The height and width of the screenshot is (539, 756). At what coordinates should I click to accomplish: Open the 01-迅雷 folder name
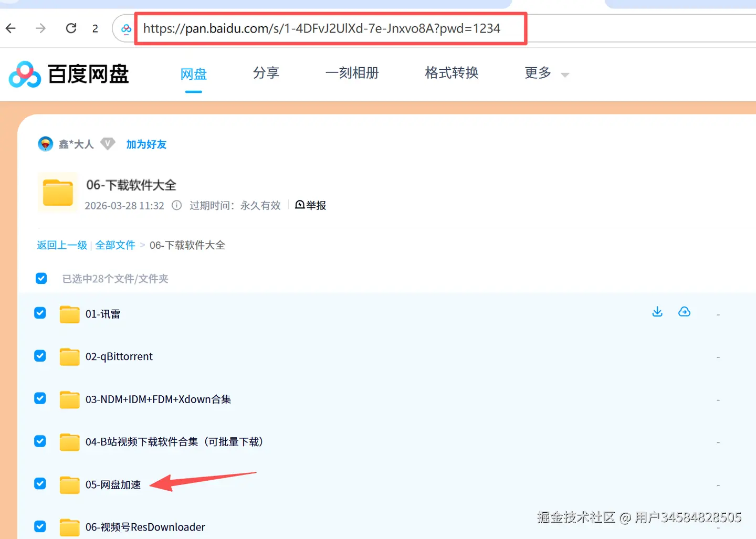pyautogui.click(x=103, y=314)
